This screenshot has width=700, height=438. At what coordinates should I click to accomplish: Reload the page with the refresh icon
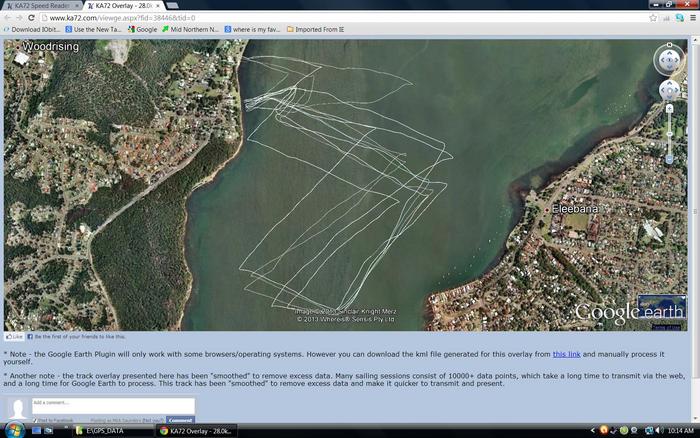tap(31, 18)
